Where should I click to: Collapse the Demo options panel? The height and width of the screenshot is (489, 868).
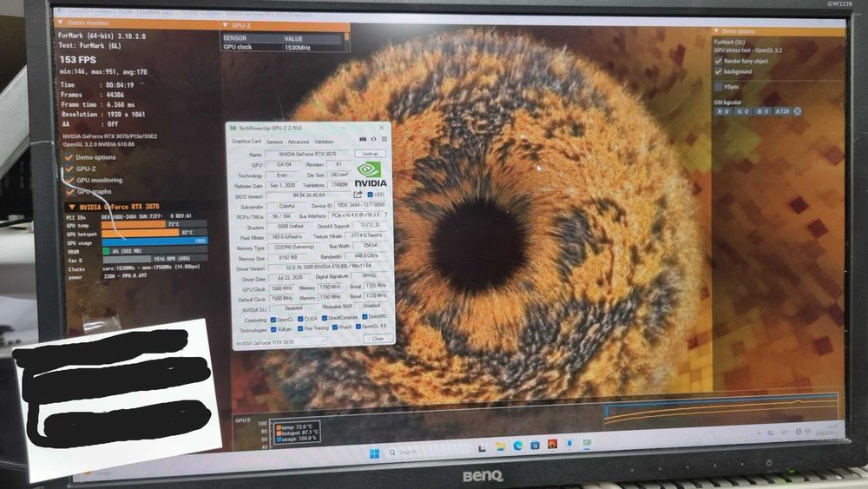716,31
